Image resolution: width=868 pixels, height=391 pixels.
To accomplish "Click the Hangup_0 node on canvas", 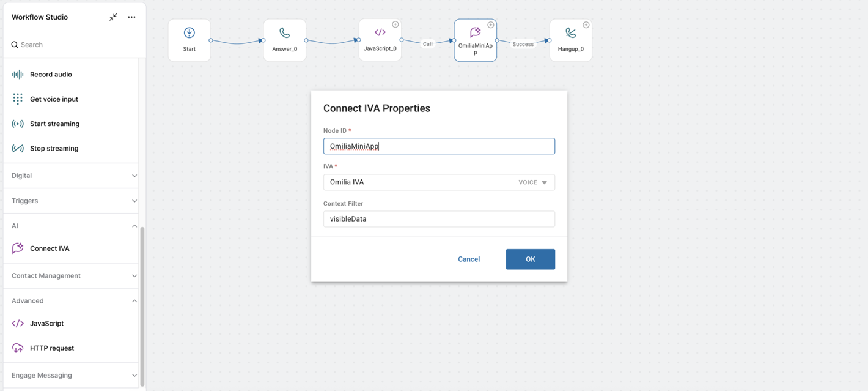I will pyautogui.click(x=570, y=40).
